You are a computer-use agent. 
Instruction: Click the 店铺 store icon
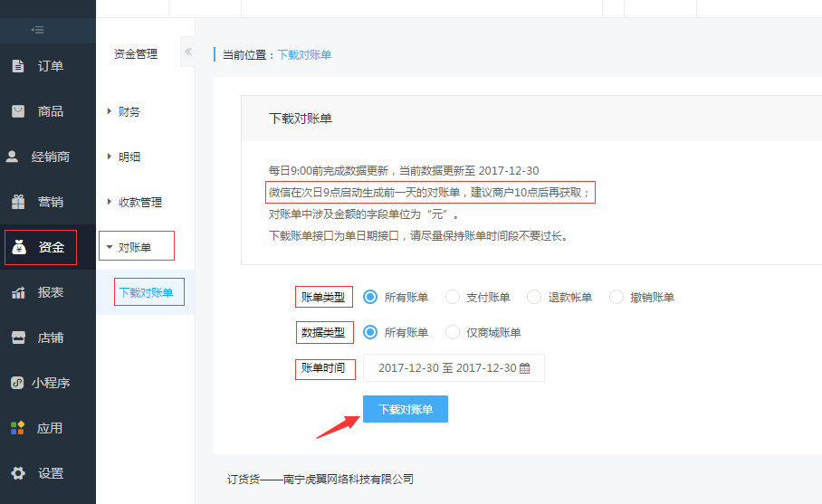(x=18, y=338)
